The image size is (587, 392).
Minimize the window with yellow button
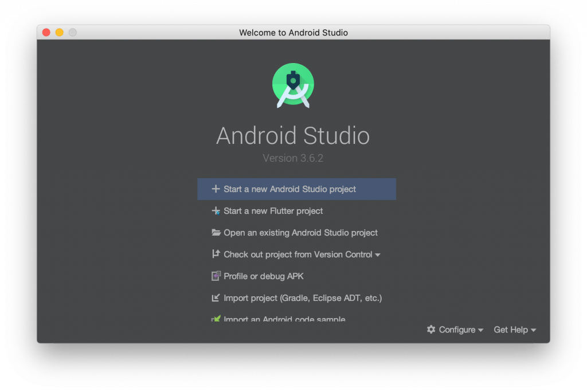pos(60,33)
